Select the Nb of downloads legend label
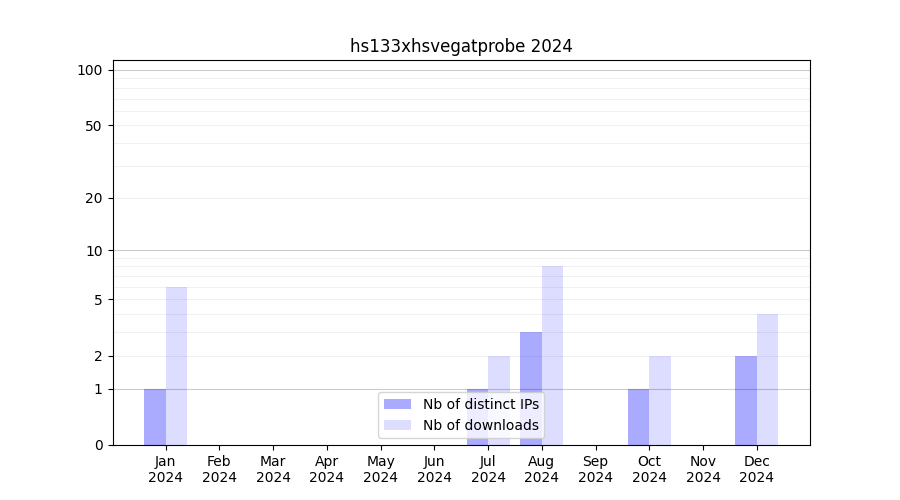900x500 pixels. point(480,425)
